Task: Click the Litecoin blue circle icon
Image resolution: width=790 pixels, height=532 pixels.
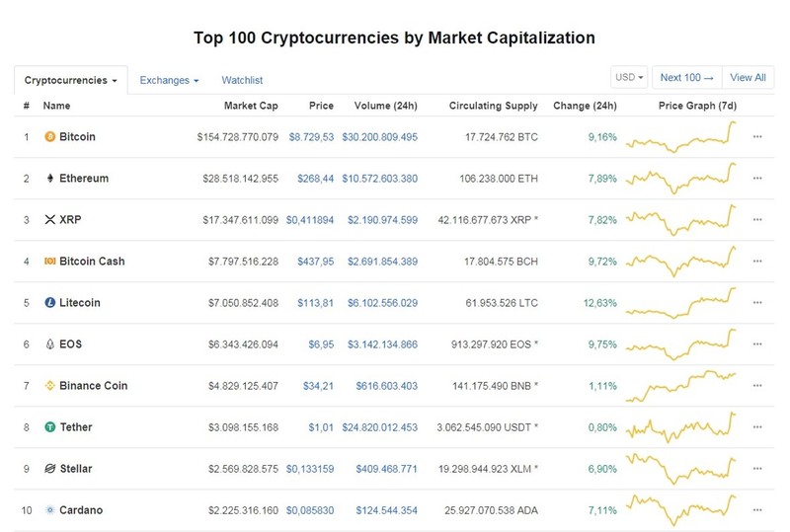Action: (x=50, y=302)
